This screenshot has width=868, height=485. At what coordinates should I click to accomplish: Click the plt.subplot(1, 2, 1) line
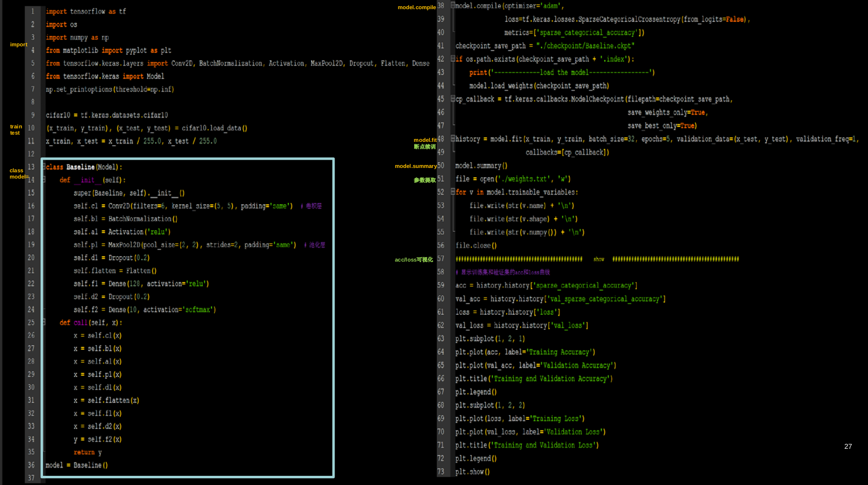tap(490, 339)
